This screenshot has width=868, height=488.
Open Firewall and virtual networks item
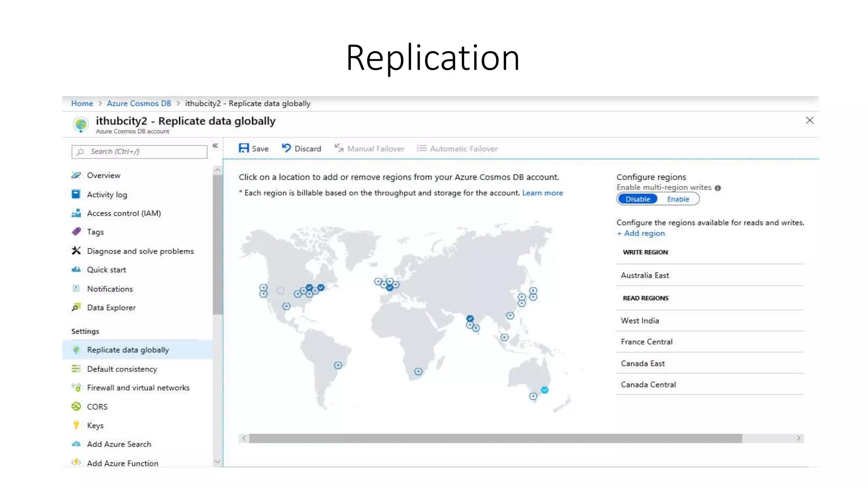pyautogui.click(x=138, y=388)
